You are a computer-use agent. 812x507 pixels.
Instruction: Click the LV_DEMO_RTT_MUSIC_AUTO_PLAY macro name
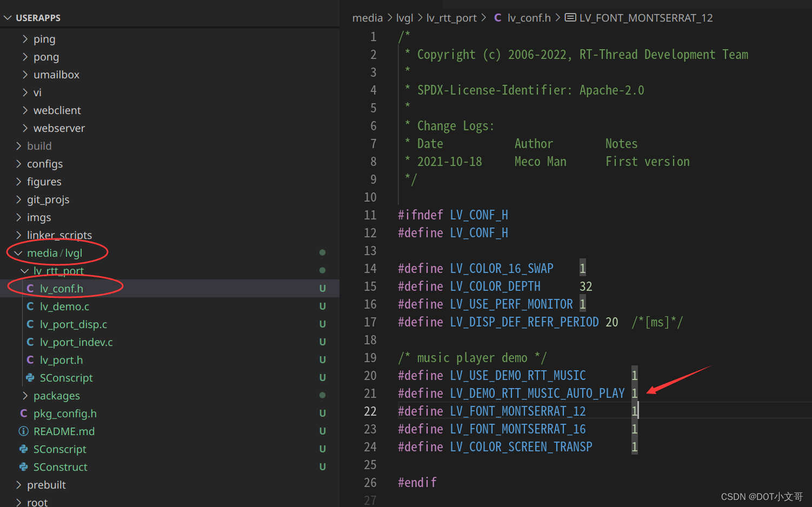click(x=537, y=393)
